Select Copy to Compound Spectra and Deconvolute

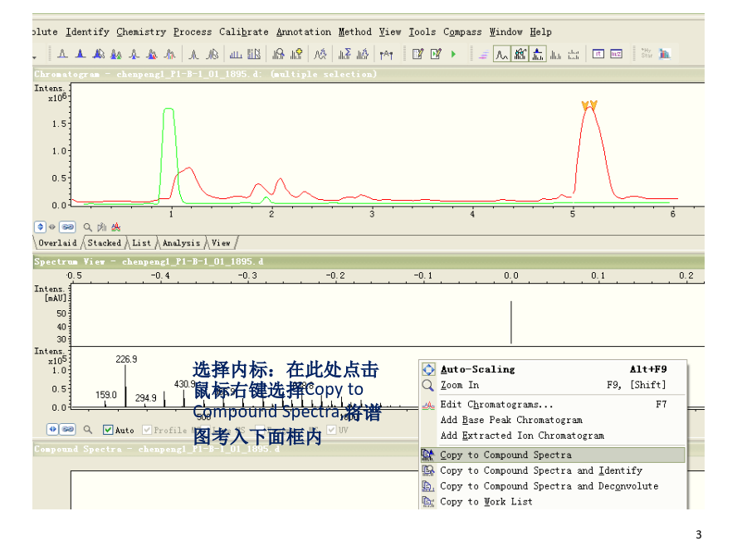tap(553, 486)
